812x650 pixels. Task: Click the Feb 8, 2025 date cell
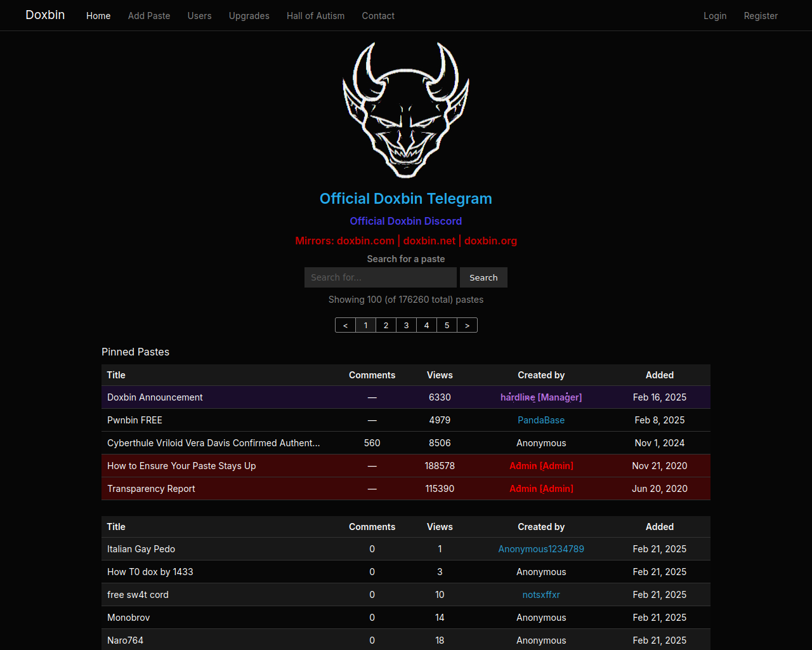point(660,420)
